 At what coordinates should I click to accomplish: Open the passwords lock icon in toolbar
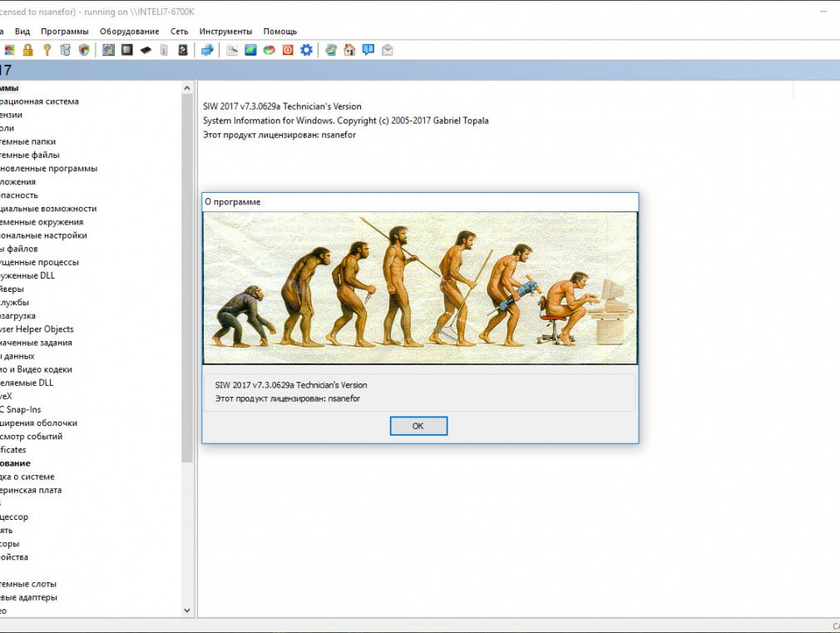pyautogui.click(x=27, y=51)
